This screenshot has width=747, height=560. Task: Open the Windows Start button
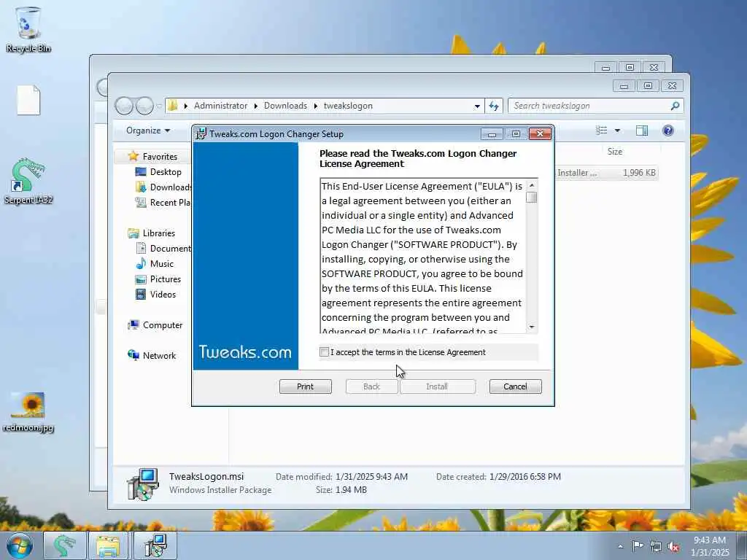pos(20,545)
